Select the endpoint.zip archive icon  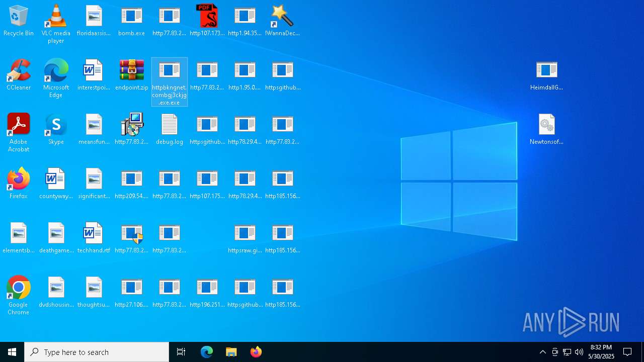click(132, 75)
